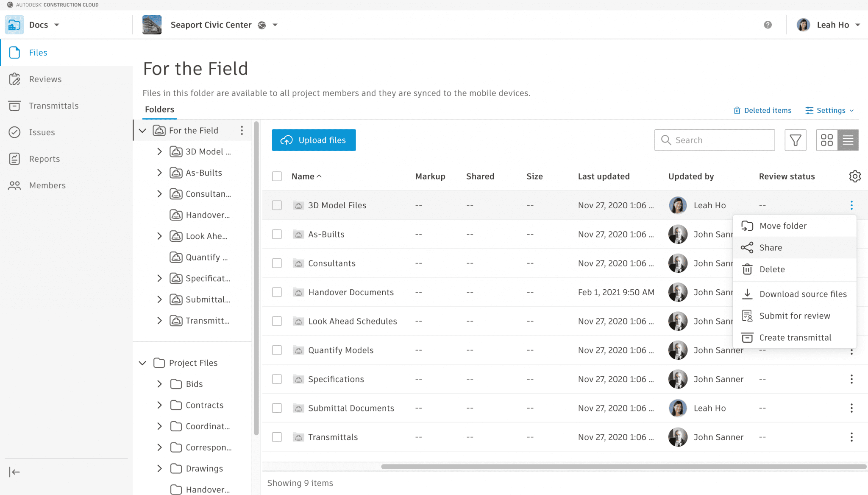Check the select-all files checkbox
This screenshot has height=495, width=868.
[277, 176]
